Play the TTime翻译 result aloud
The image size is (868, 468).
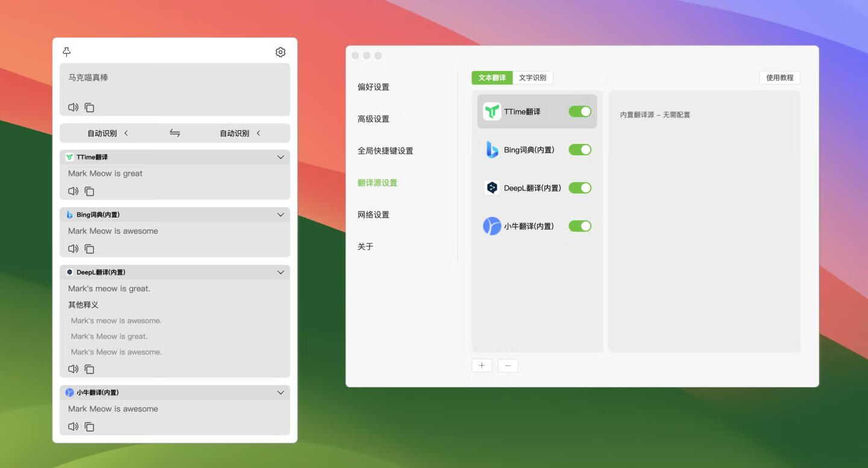click(73, 191)
